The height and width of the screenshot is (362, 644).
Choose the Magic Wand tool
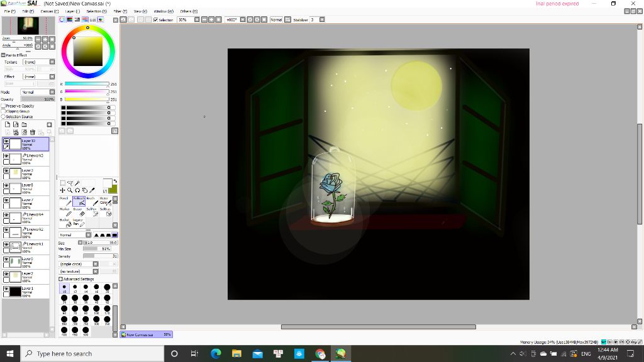77,183
